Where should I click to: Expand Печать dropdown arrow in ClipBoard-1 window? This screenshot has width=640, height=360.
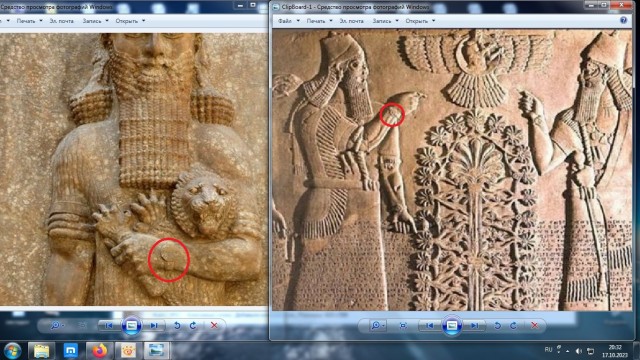tap(331, 21)
